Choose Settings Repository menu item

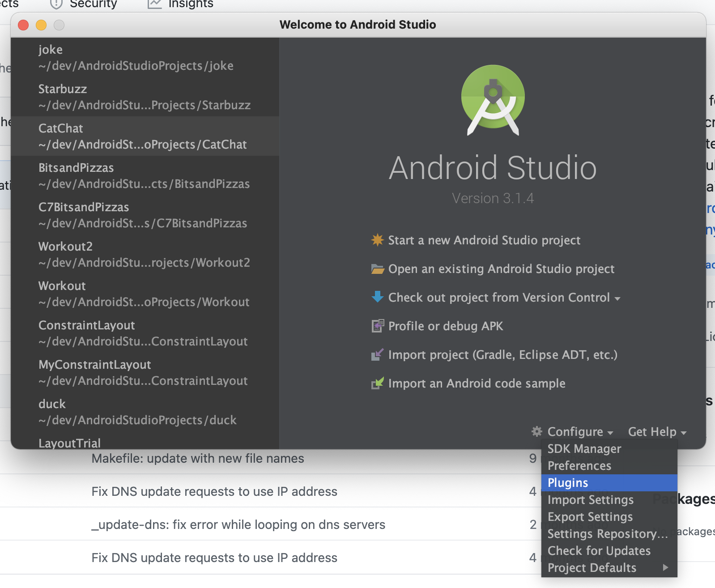coord(609,534)
